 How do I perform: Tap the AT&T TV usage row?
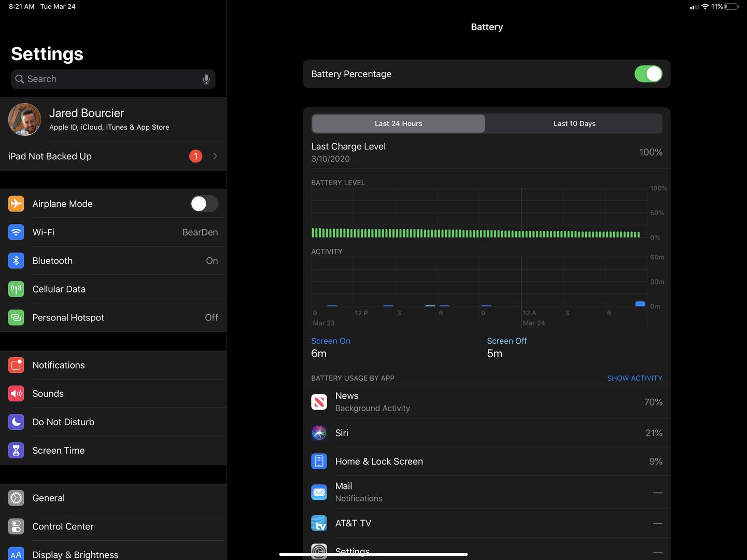click(487, 523)
